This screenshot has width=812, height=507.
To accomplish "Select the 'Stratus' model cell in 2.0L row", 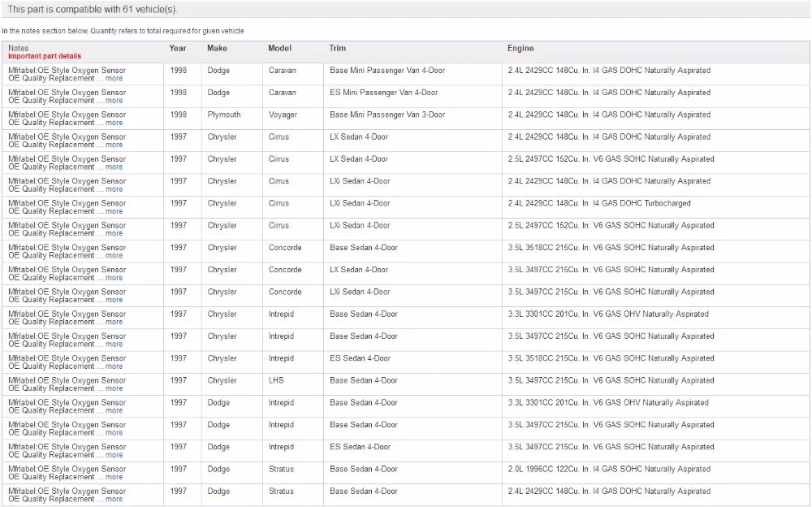I will coord(281,469).
